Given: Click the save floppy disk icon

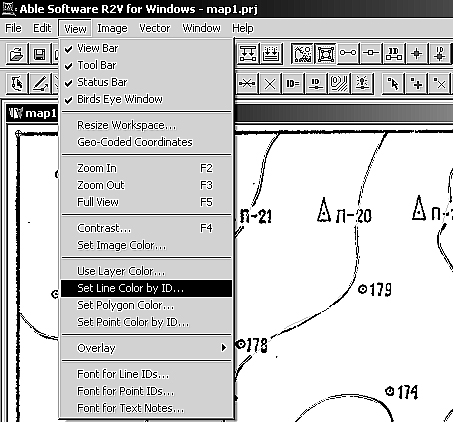Looking at the screenshot, I should click(x=39, y=53).
